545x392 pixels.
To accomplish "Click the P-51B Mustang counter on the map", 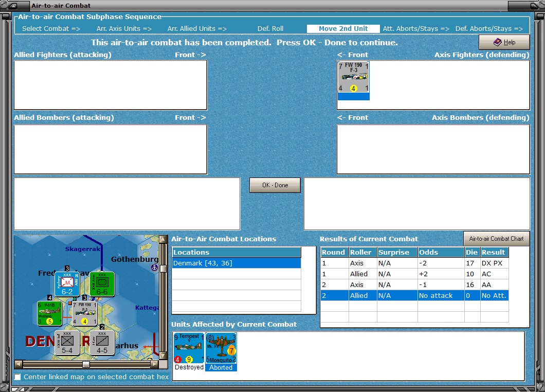I will click(50, 313).
